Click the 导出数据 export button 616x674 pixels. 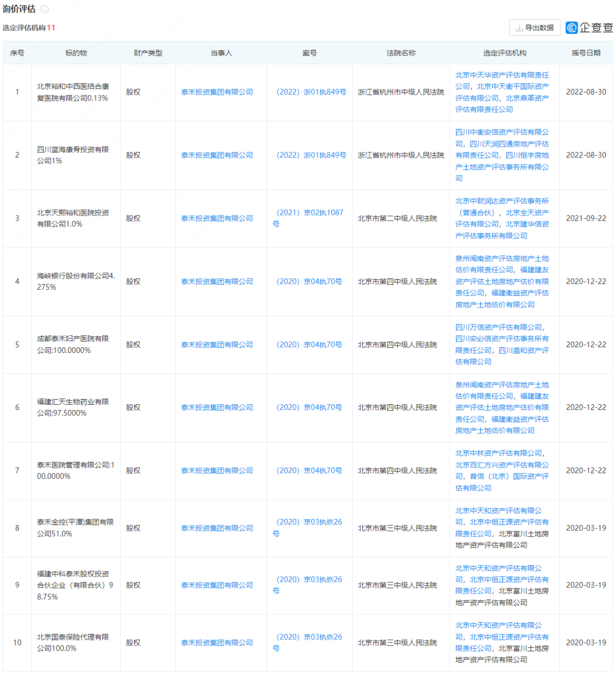[x=535, y=27]
